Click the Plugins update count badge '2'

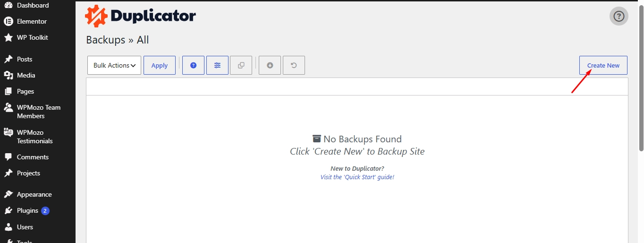click(45, 211)
